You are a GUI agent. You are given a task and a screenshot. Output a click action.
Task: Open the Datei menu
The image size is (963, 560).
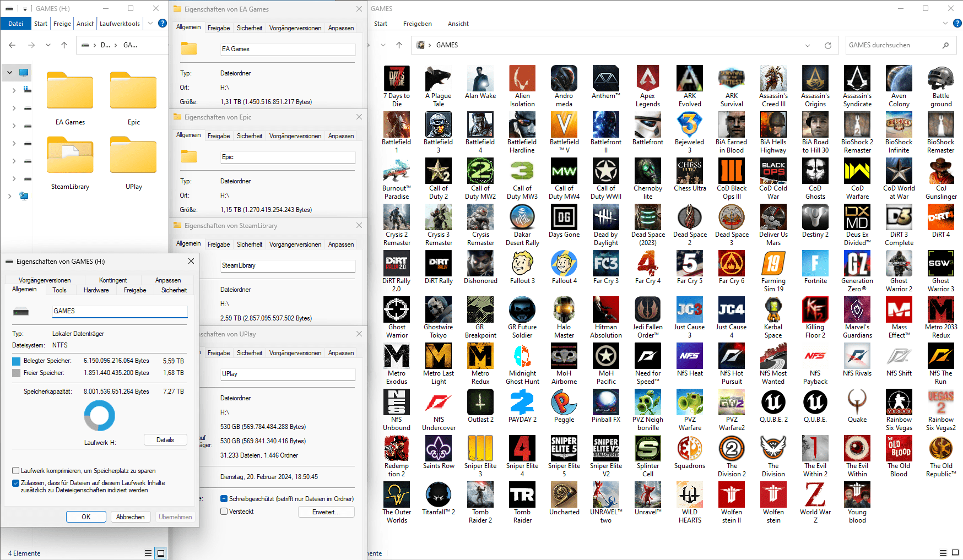coord(16,24)
